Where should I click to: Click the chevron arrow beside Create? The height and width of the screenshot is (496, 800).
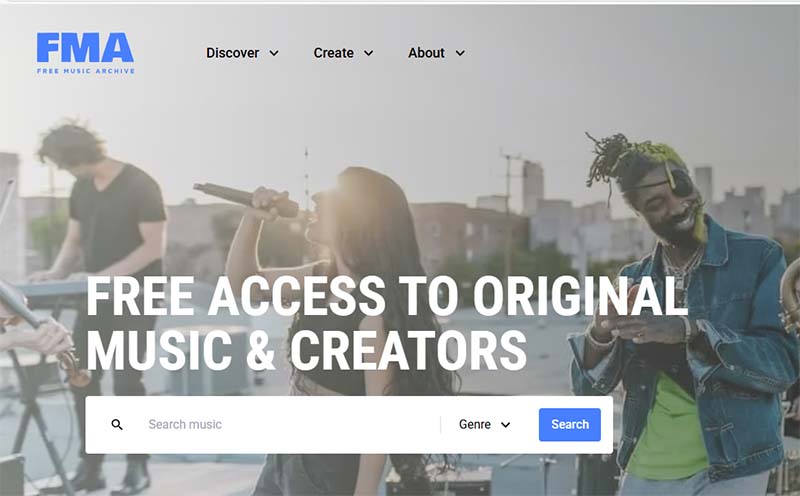tap(368, 53)
